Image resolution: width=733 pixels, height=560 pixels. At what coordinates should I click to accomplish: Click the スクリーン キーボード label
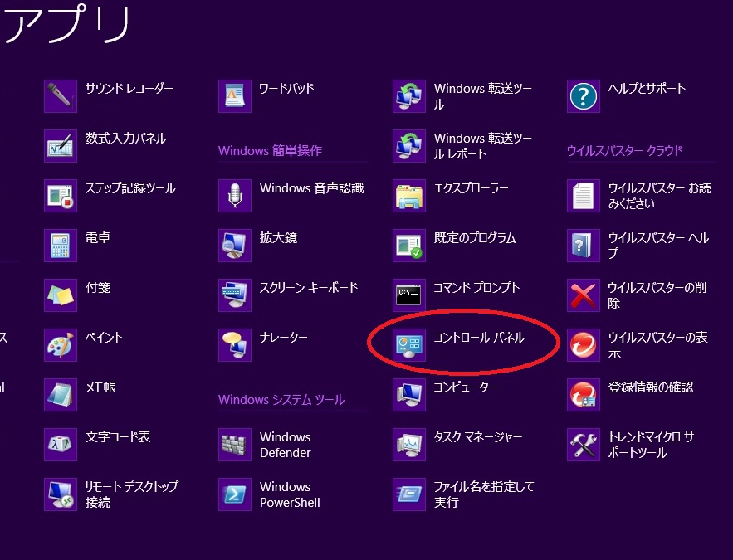pyautogui.click(x=309, y=287)
